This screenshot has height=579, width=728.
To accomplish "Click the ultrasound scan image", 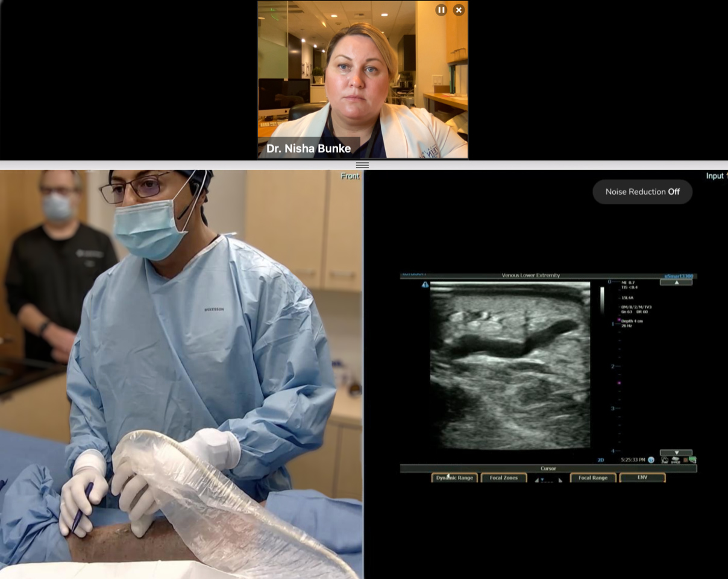I will (x=510, y=365).
